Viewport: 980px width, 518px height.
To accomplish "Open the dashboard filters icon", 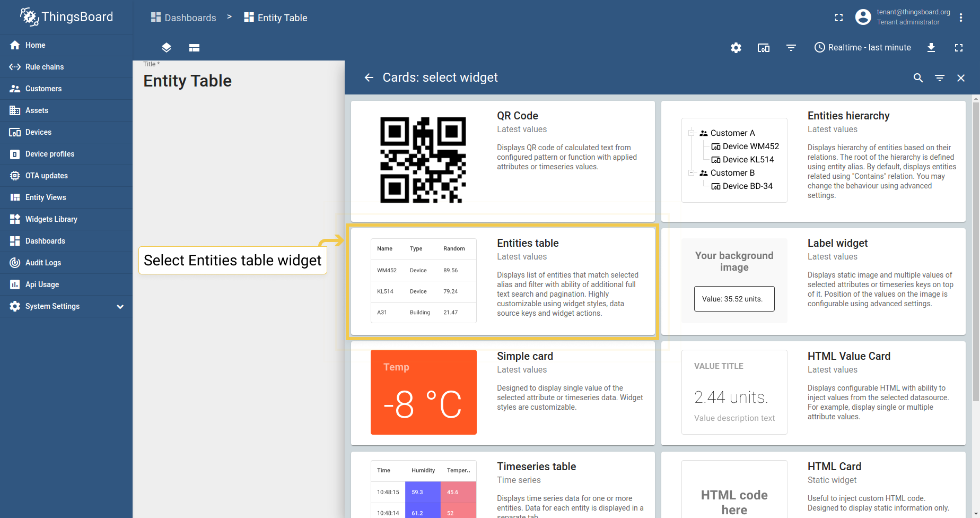I will [x=791, y=48].
